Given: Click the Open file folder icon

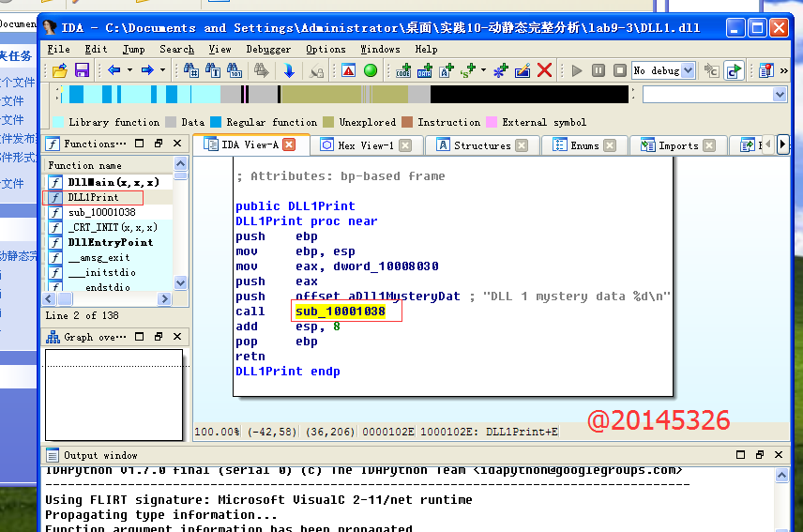Looking at the screenshot, I should click(x=60, y=70).
